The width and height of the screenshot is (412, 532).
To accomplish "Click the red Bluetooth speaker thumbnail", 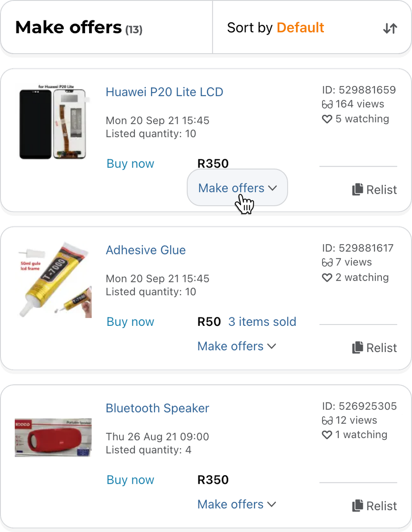I will [53, 438].
